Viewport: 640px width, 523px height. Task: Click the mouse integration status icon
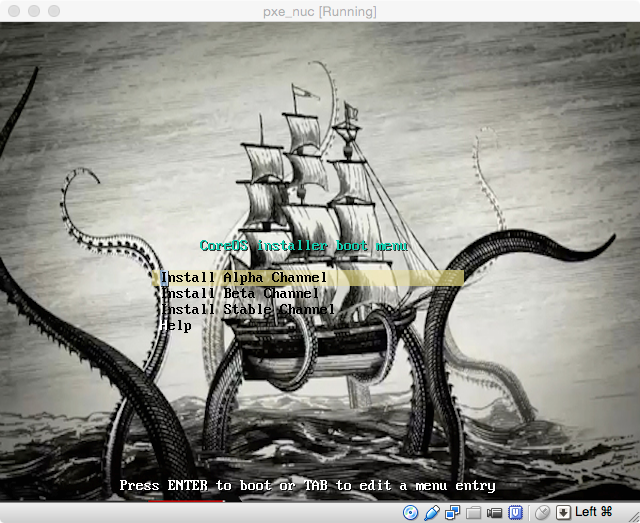(x=542, y=512)
